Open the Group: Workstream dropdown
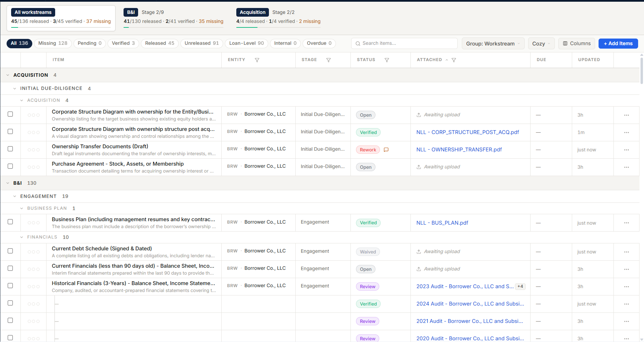644x342 pixels. point(493,43)
